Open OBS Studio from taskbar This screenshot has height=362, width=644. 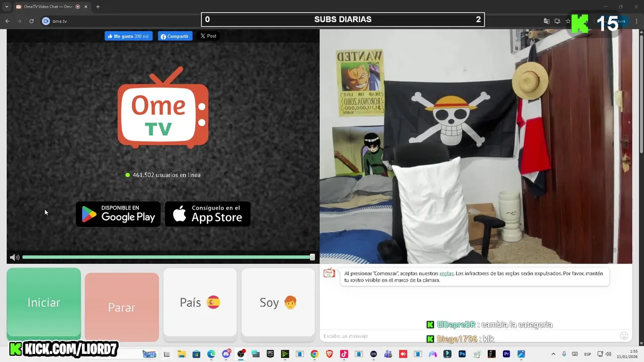241,354
